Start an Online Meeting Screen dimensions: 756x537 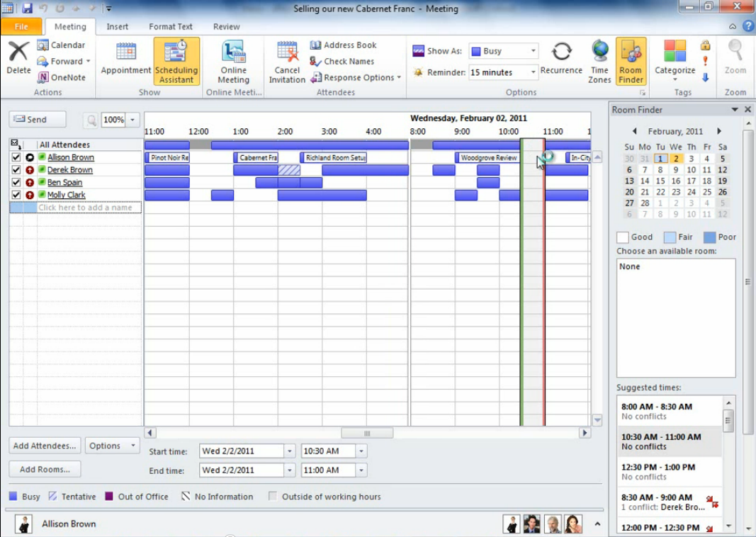(233, 61)
